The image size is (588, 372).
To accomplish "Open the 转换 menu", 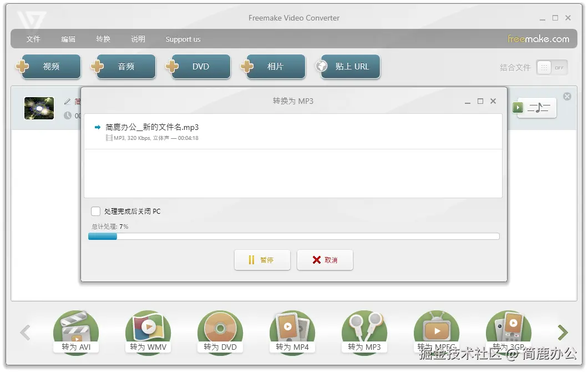I will (x=103, y=39).
